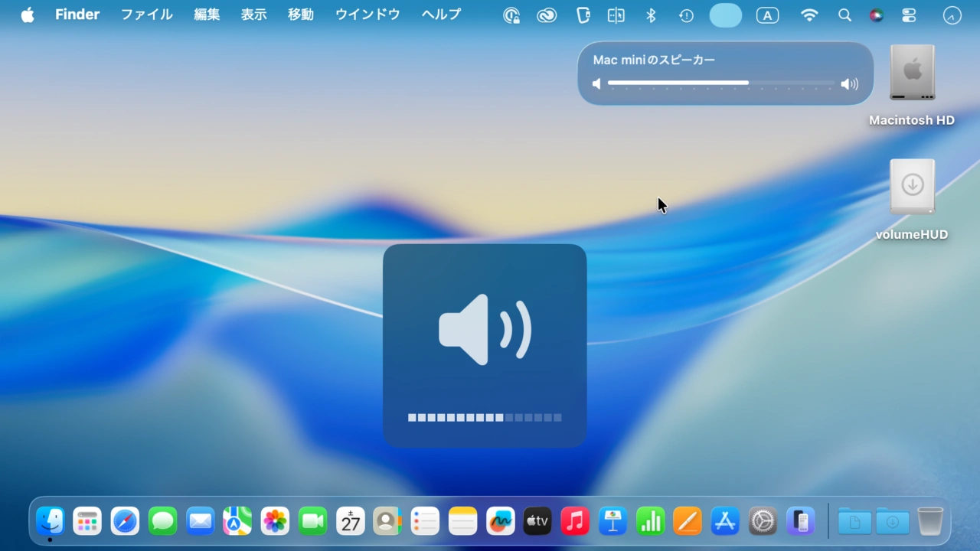Click the Spotlight search button
This screenshot has height=551, width=980.
point(844,15)
